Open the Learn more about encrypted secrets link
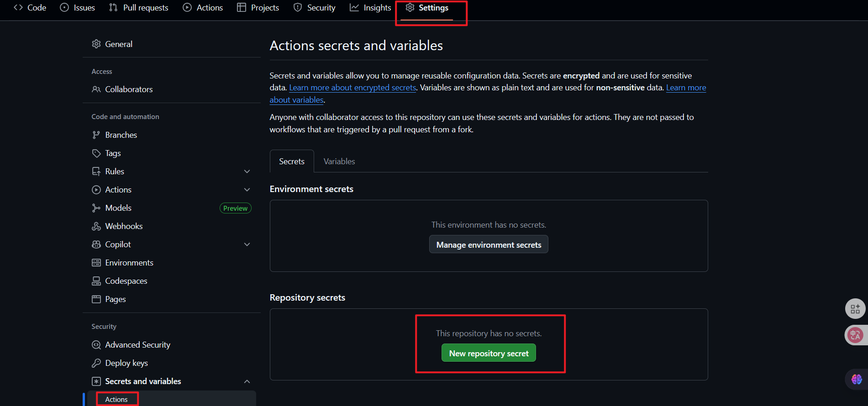 (352, 88)
